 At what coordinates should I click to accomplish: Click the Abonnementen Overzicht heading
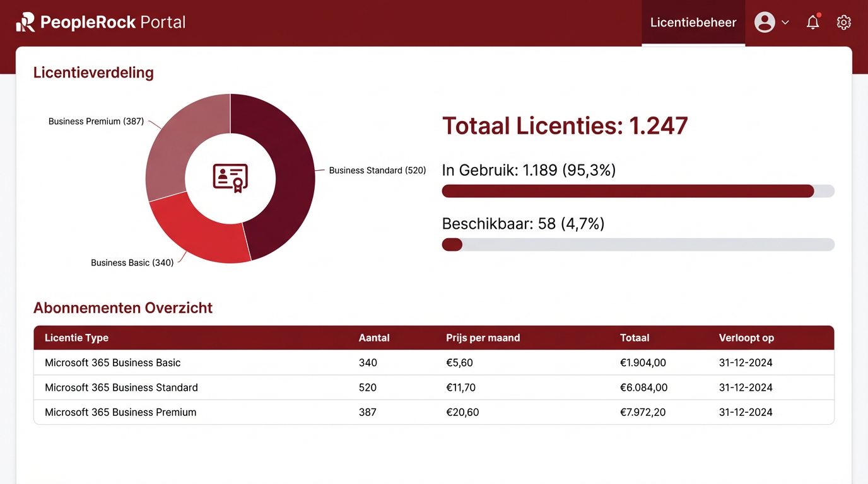pyautogui.click(x=122, y=308)
